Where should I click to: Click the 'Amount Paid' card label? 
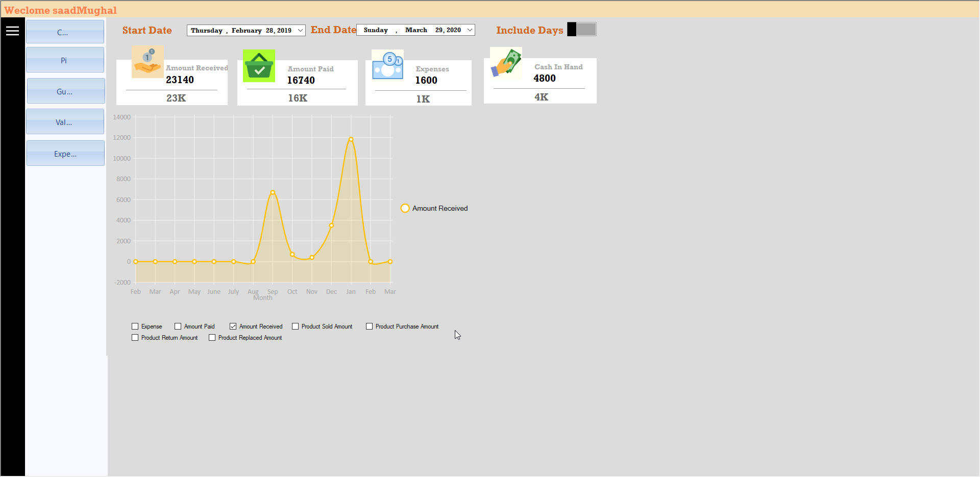coord(310,69)
